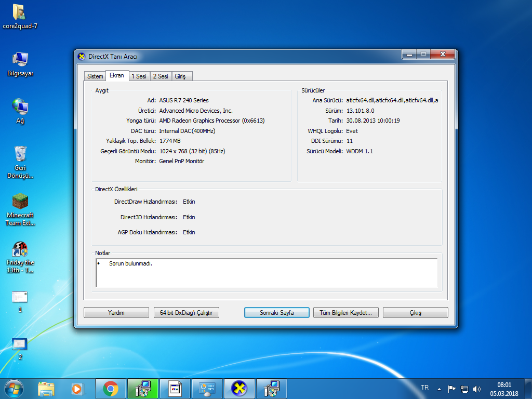Switch to the Sistem tab
Image resolution: width=532 pixels, height=399 pixels.
click(95, 76)
